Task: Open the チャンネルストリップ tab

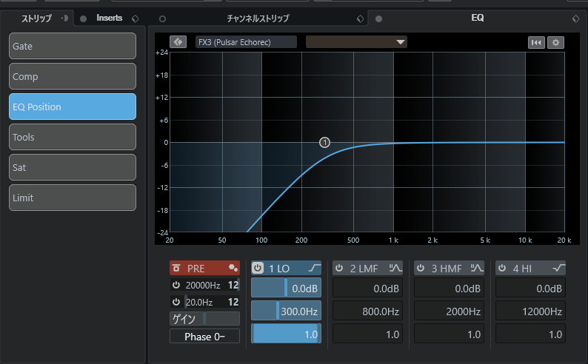Action: (x=258, y=18)
